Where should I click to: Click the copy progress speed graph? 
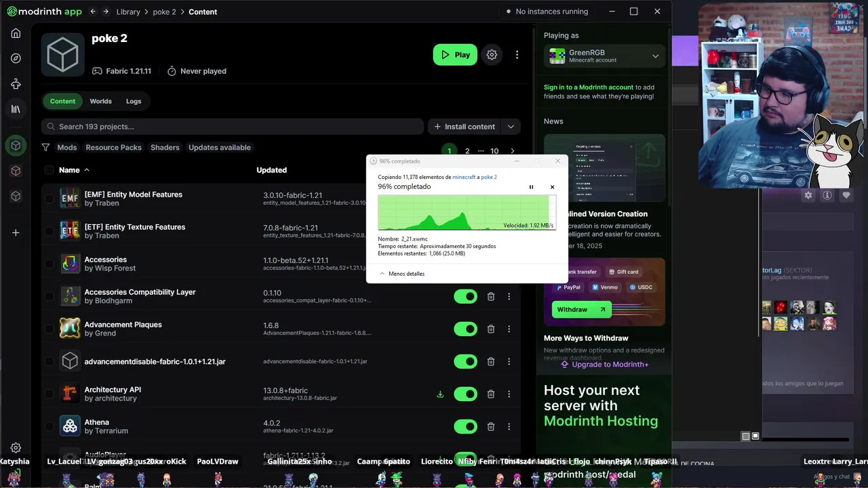[467, 212]
